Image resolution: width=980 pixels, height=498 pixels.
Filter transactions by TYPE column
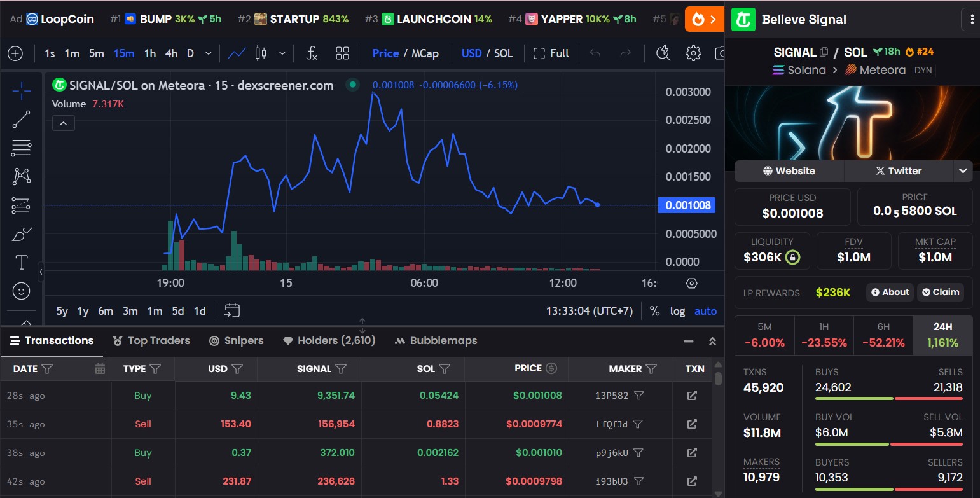tap(155, 369)
